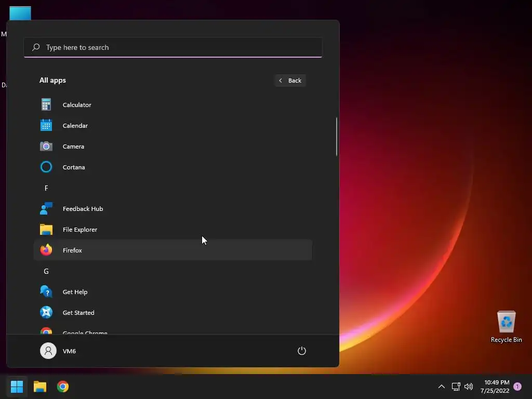Click the Back button in All apps
532x399 pixels.
[x=290, y=81]
